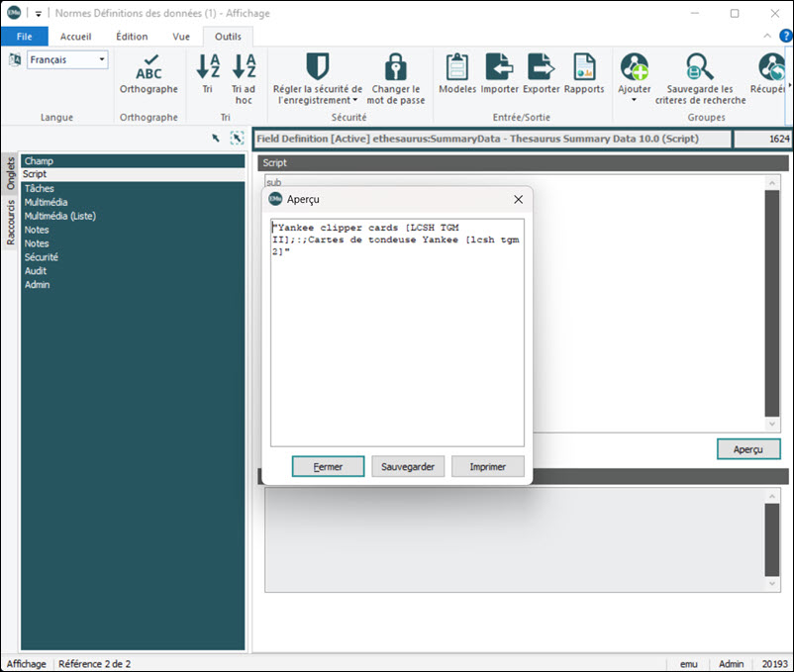Select the Admin tab in the list
794x672 pixels.
click(133, 284)
